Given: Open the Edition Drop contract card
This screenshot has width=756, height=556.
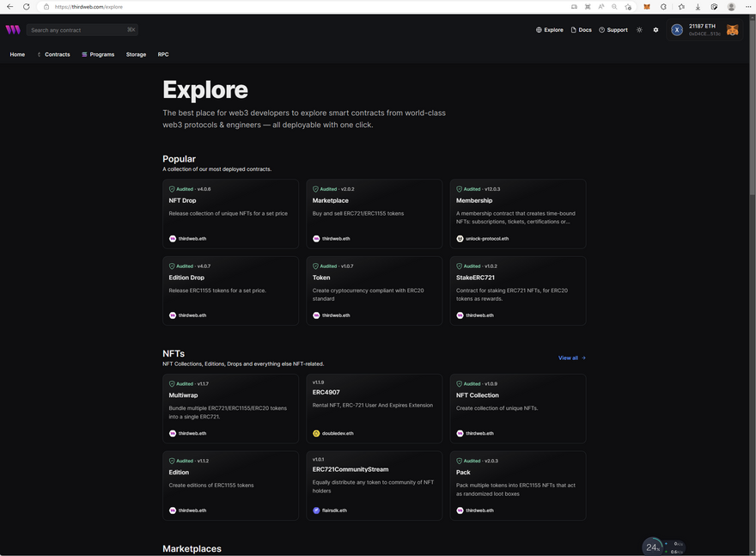Looking at the screenshot, I should (x=230, y=290).
